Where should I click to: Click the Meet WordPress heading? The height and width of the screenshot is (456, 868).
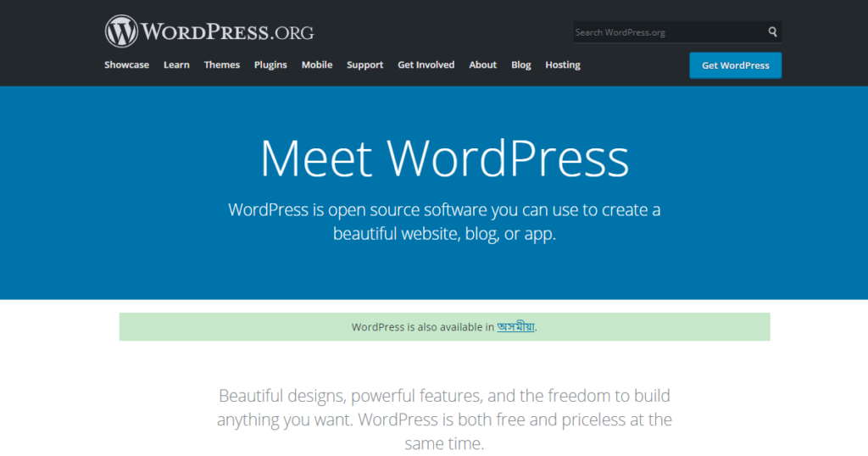pos(444,158)
